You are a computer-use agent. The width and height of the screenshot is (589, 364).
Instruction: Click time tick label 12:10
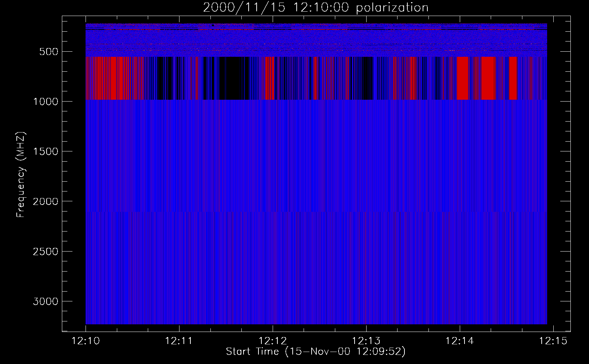(86, 341)
